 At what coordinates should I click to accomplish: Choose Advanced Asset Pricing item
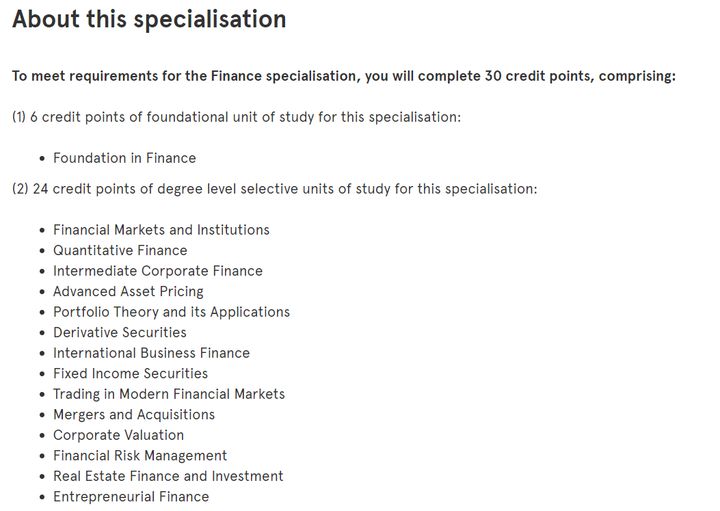click(x=128, y=292)
